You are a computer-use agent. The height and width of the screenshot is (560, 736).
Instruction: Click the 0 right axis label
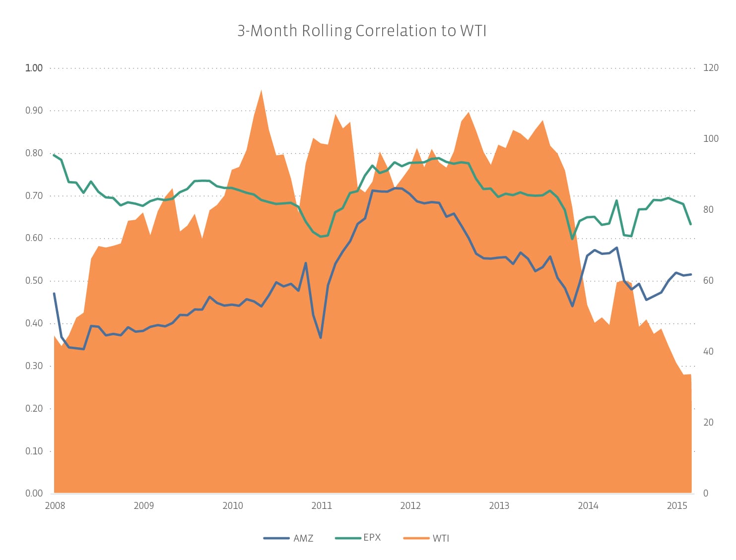[x=706, y=494]
